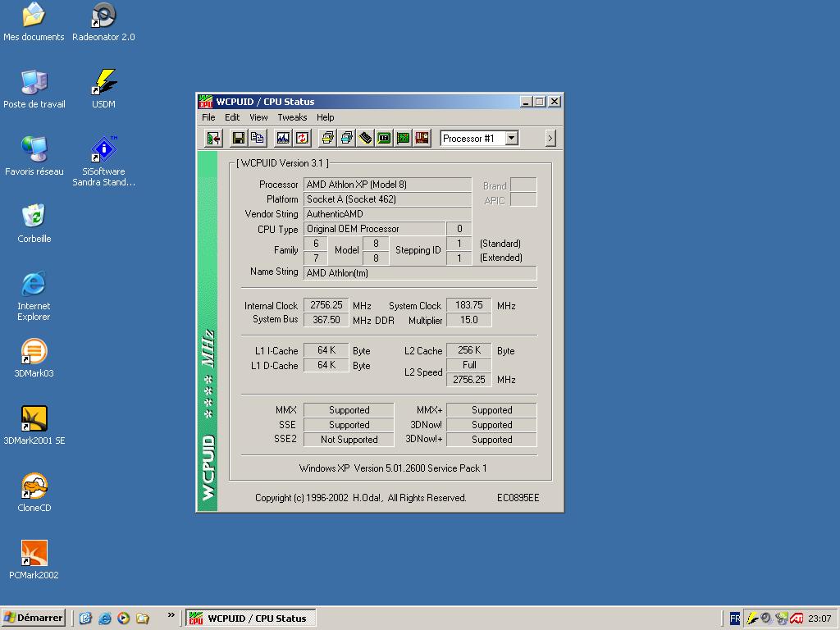Select the 3DMark2001 SE desktop shortcut

point(34,426)
